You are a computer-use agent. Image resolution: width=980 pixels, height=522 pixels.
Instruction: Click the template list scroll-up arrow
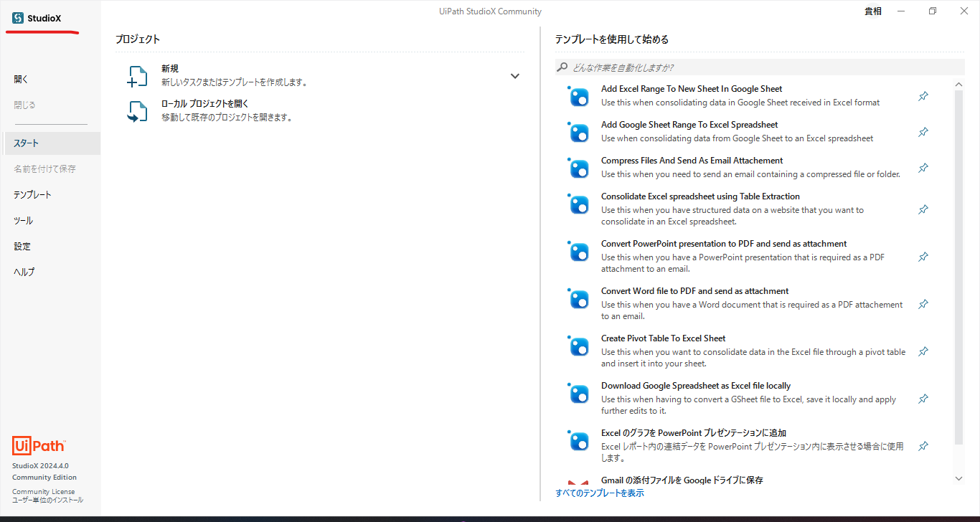(959, 85)
